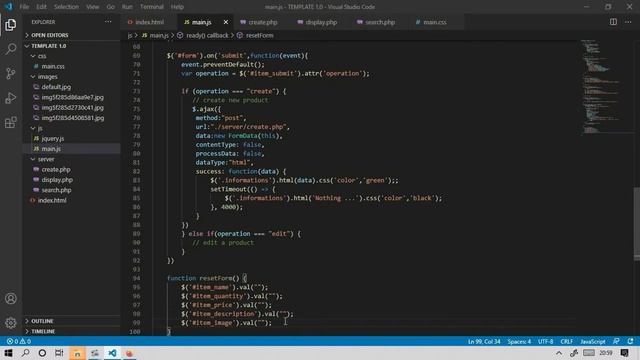Open editor more actions ellipsis
This screenshot has width=640, height=360.
coord(628,22)
